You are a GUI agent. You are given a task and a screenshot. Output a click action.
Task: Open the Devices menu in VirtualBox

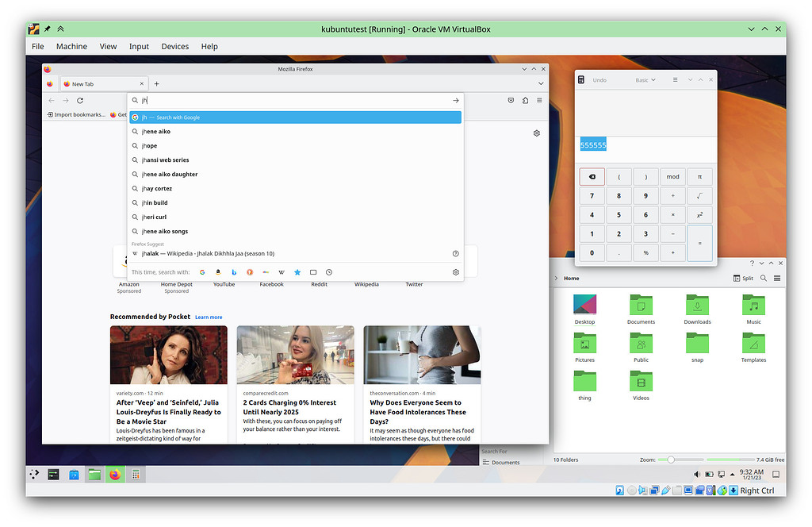click(x=174, y=46)
